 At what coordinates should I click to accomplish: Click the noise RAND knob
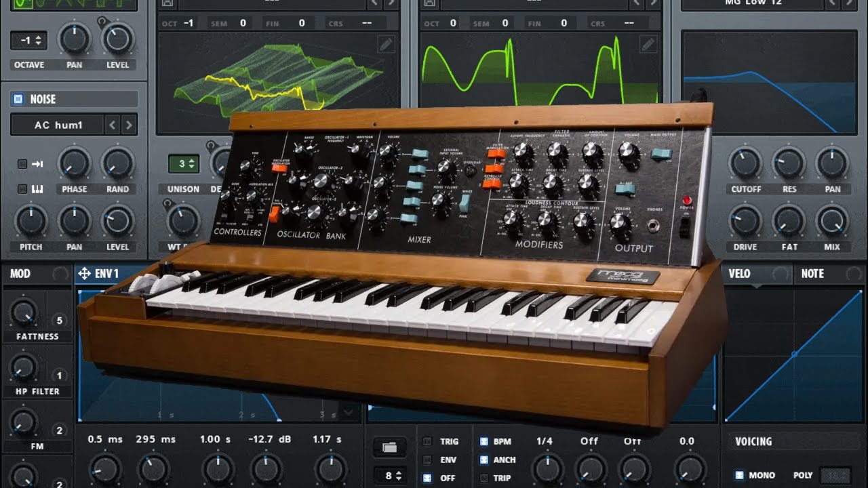(x=117, y=163)
